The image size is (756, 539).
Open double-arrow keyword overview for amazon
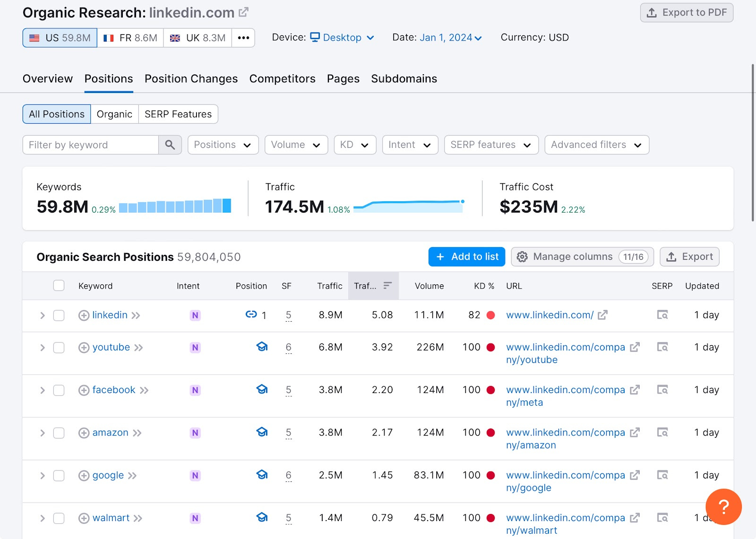137,433
